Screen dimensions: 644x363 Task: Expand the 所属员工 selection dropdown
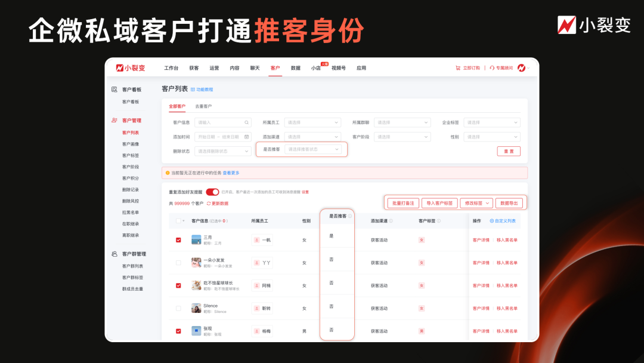(311, 122)
